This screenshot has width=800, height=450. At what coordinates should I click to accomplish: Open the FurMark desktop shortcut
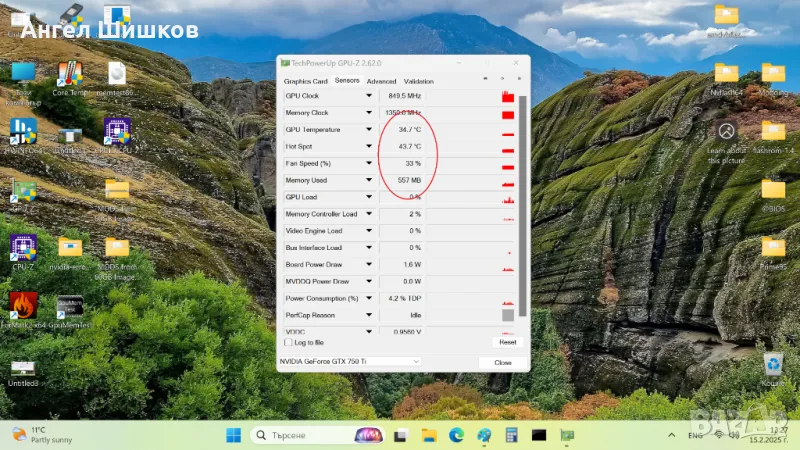23,306
